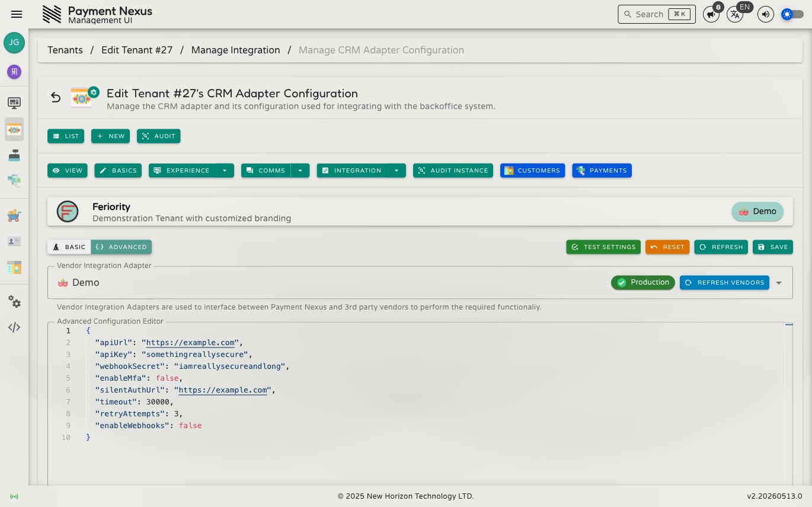This screenshot has width=812, height=507.
Task: Click the Feriority tenant logo
Action: pos(68,212)
